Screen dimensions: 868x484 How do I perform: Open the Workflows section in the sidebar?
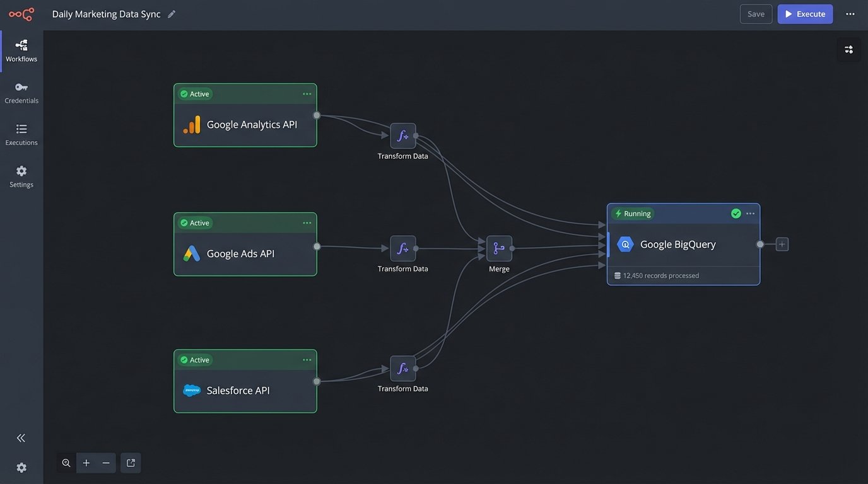pos(21,50)
